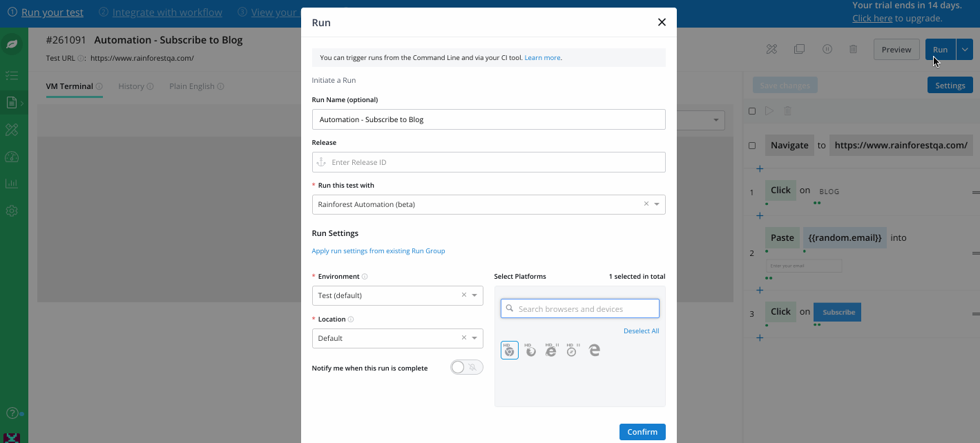Open the gauge dashboard icon in sidebar
This screenshot has height=443, width=980.
pos(12,157)
